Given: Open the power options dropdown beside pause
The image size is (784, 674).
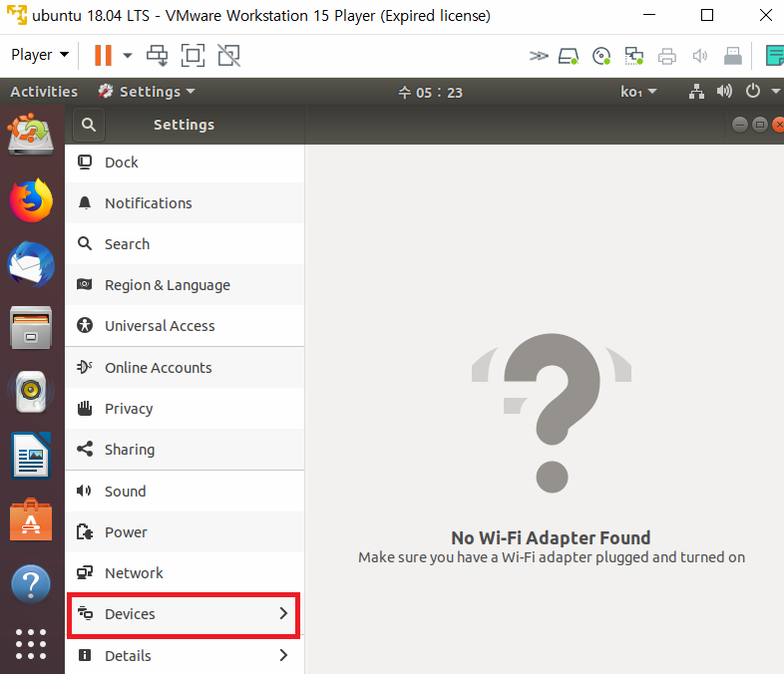Looking at the screenshot, I should [128, 56].
